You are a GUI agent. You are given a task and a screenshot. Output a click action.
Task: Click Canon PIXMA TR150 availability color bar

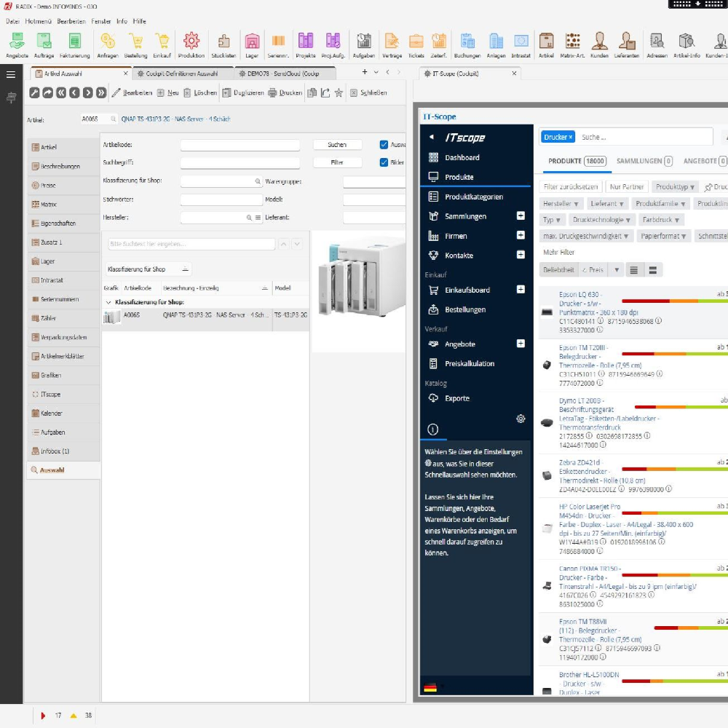coord(675,576)
